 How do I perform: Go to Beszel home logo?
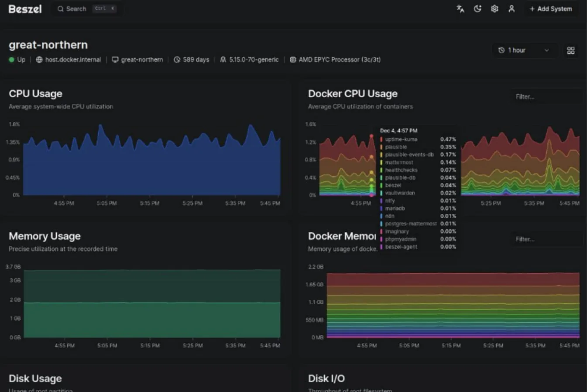25,9
